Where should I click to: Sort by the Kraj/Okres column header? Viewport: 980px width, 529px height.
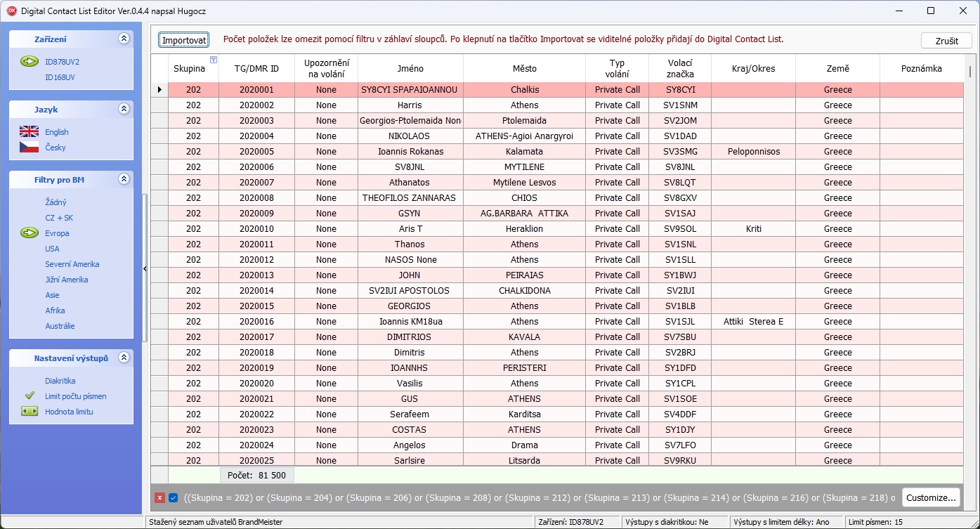(753, 68)
